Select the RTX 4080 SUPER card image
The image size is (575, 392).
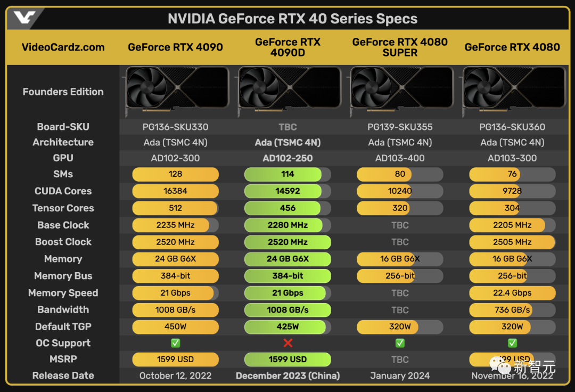pos(400,91)
